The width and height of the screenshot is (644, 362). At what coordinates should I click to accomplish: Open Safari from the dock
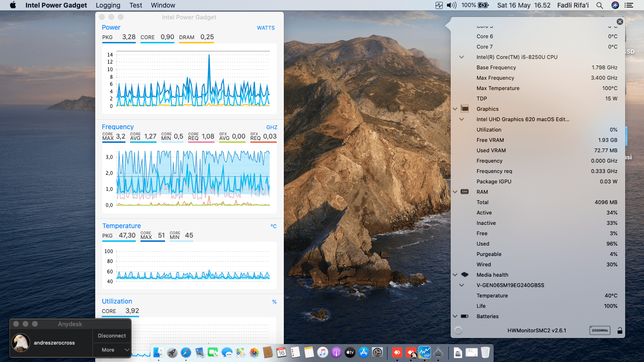point(186,352)
